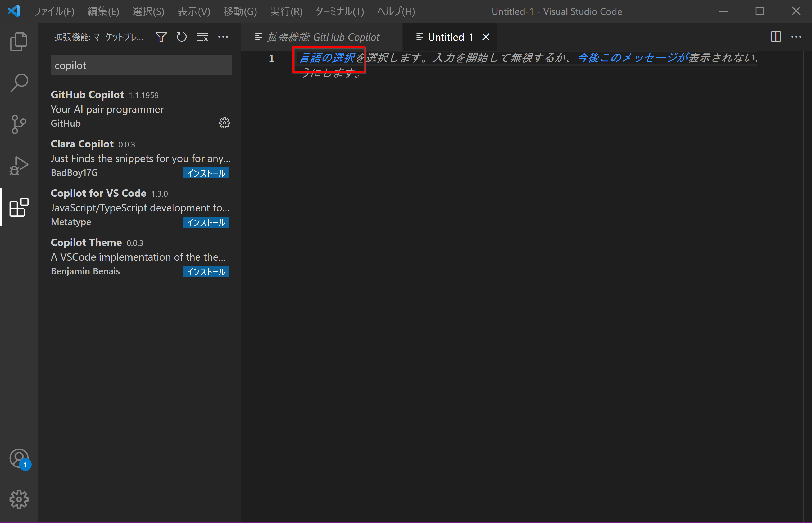
Task: Open the Manage gear at activity bar bottom
Action: pyautogui.click(x=19, y=499)
